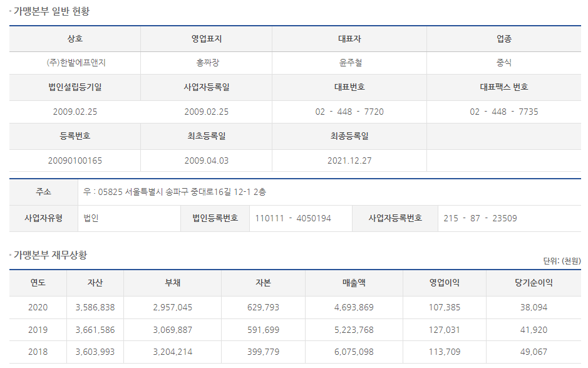
Task: Select 2019 sales value 5,223,768
Action: point(354,330)
